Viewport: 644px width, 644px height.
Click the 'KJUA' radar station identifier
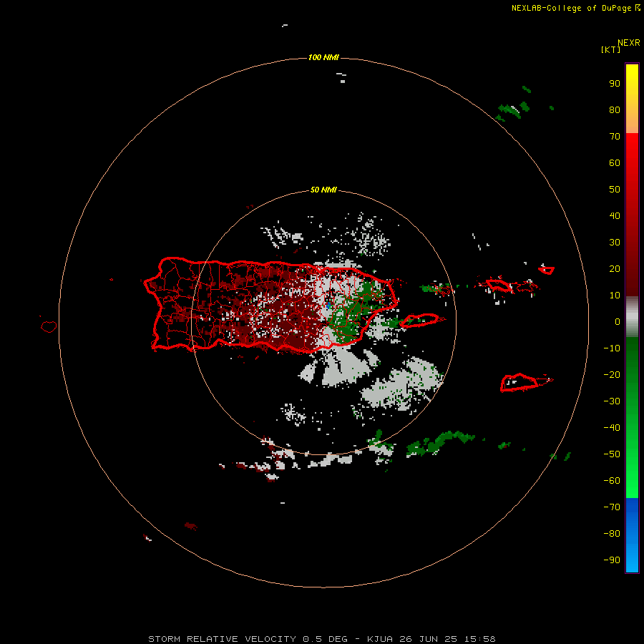(x=380, y=639)
